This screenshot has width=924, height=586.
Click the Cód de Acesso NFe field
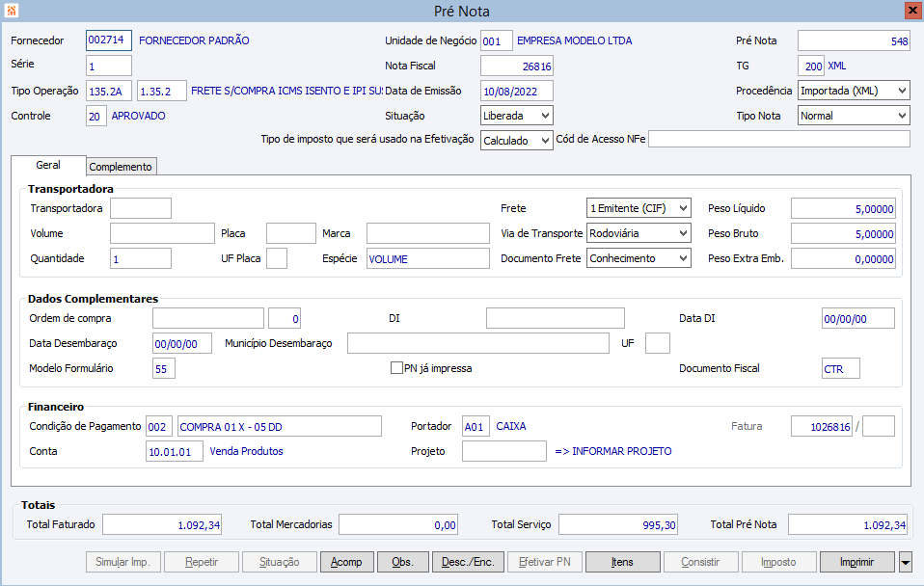coord(778,140)
